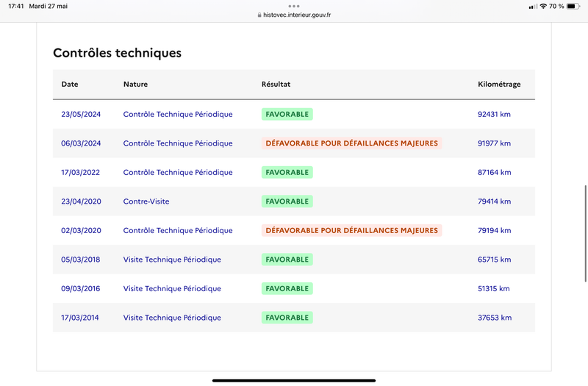Tap the histovec.interieur.gouv.fr address field
The height and width of the screenshot is (386, 588).
click(x=294, y=15)
